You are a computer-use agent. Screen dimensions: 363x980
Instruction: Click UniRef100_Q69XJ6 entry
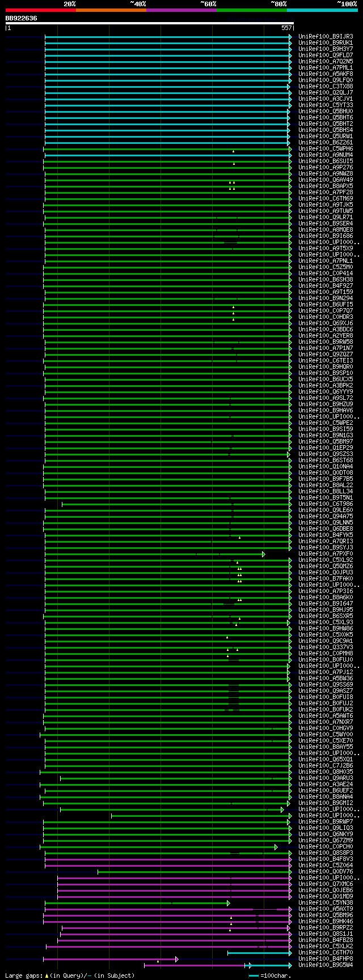pos(326,323)
